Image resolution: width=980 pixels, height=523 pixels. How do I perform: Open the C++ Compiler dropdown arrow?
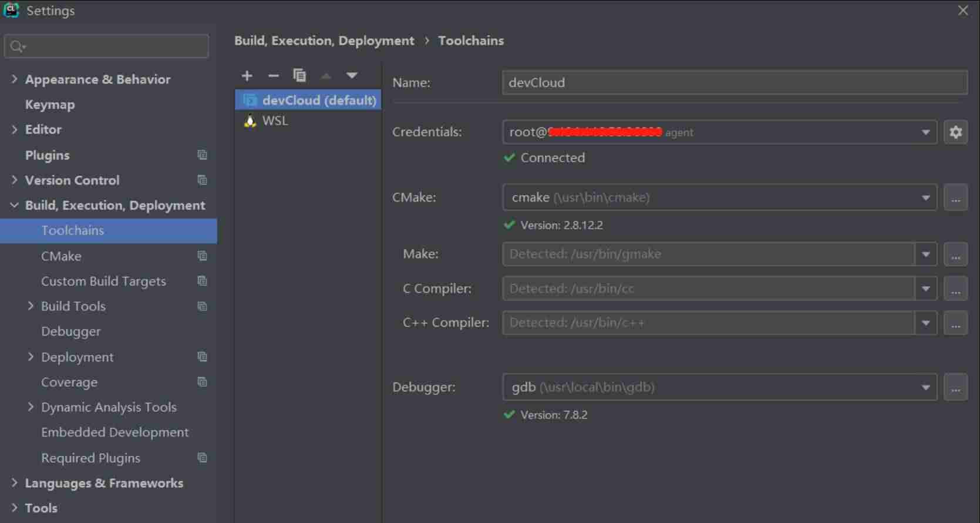coord(926,323)
